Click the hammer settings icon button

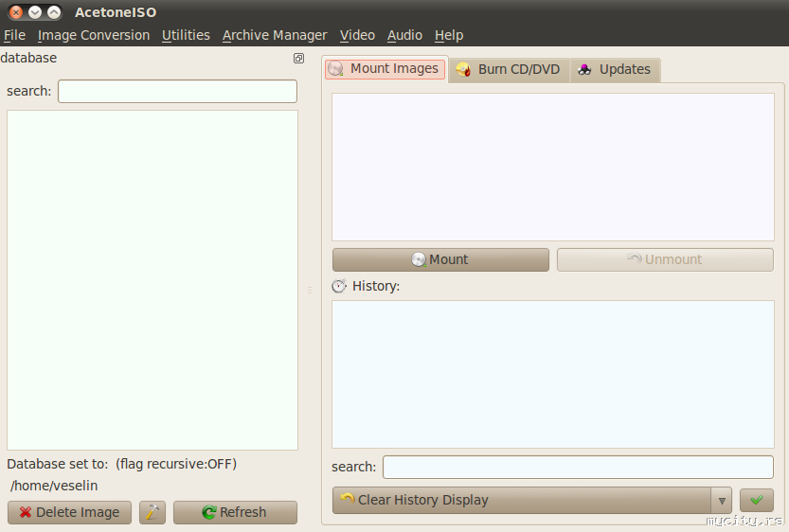152,512
